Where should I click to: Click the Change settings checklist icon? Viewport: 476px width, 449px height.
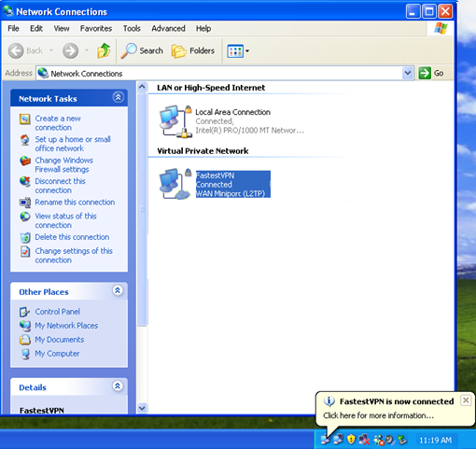pos(25,251)
